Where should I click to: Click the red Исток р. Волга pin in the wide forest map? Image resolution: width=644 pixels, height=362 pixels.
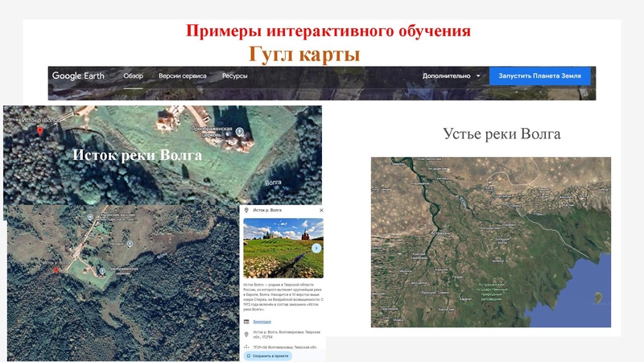point(56,270)
